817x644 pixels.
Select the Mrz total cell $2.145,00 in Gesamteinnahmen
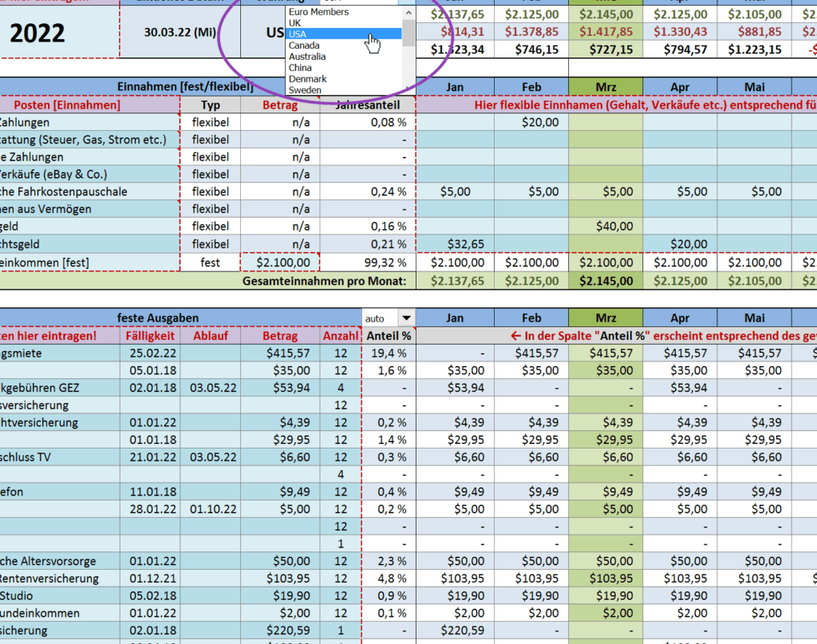tap(606, 280)
